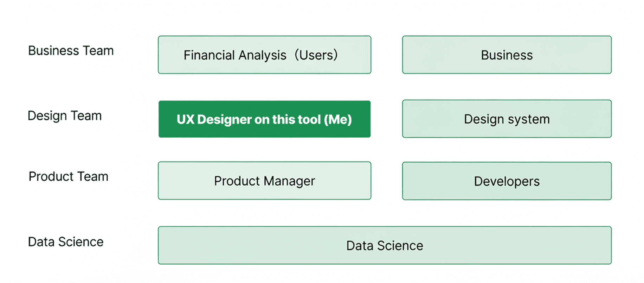Screen dimensions: 644x283
Task: Click the Data Science row label on left
Action: [x=65, y=242]
